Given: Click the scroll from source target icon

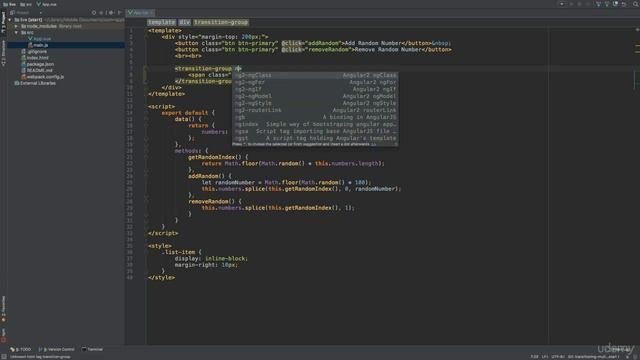Looking at the screenshot, I should (x=94, y=13).
